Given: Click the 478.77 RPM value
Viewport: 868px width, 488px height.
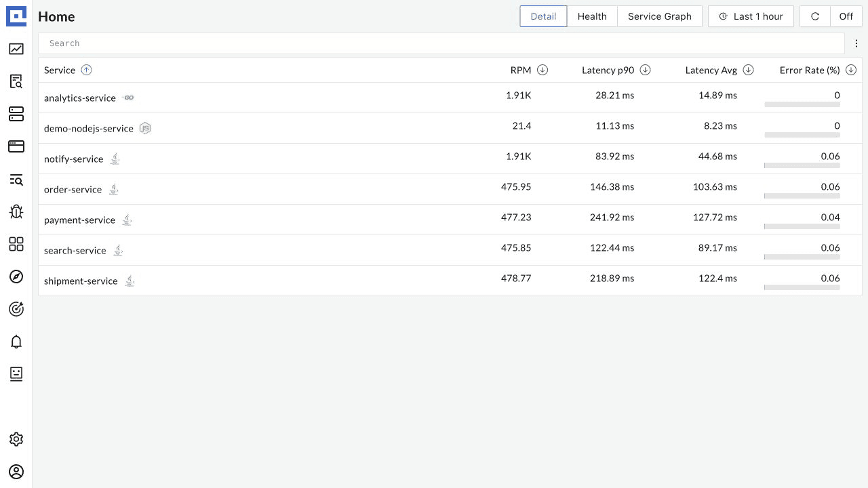Looking at the screenshot, I should (x=516, y=278).
